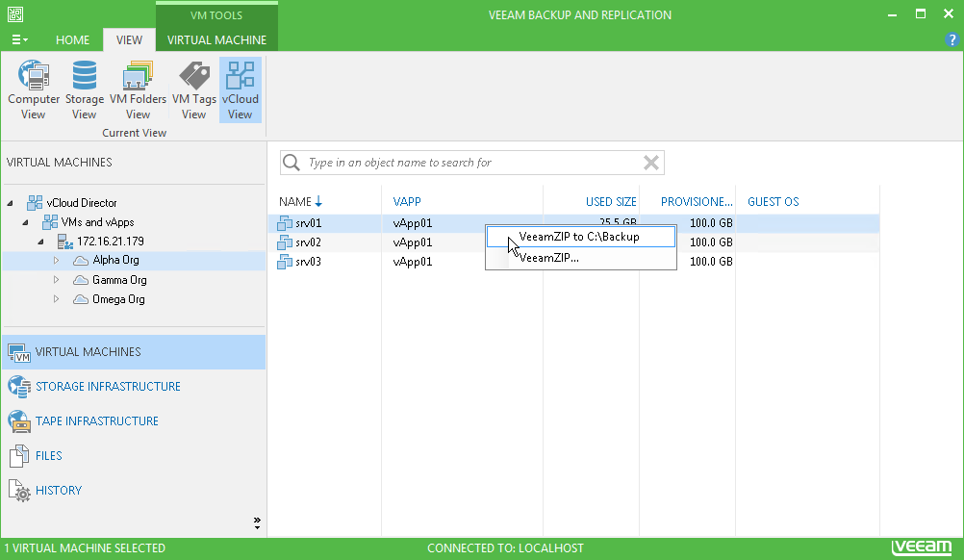Screen dimensions: 964x560
Task: Open the Virtual Machines navigation pane
Action: (134, 352)
